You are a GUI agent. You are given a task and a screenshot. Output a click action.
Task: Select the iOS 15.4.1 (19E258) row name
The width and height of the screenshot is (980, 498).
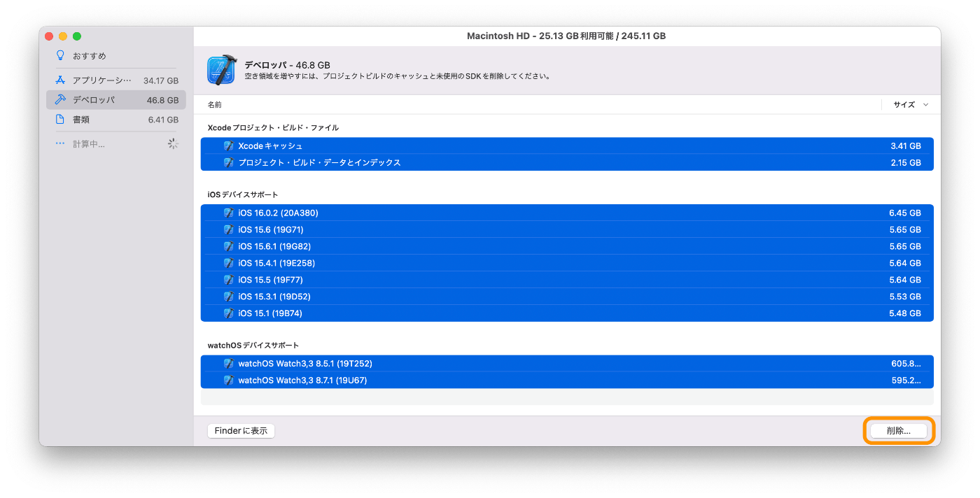pos(276,264)
